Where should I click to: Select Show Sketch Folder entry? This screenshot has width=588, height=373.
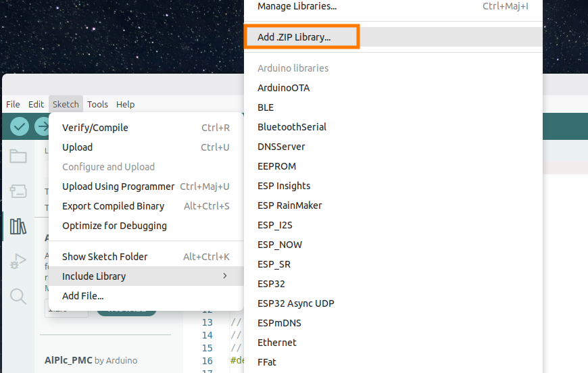pos(105,257)
